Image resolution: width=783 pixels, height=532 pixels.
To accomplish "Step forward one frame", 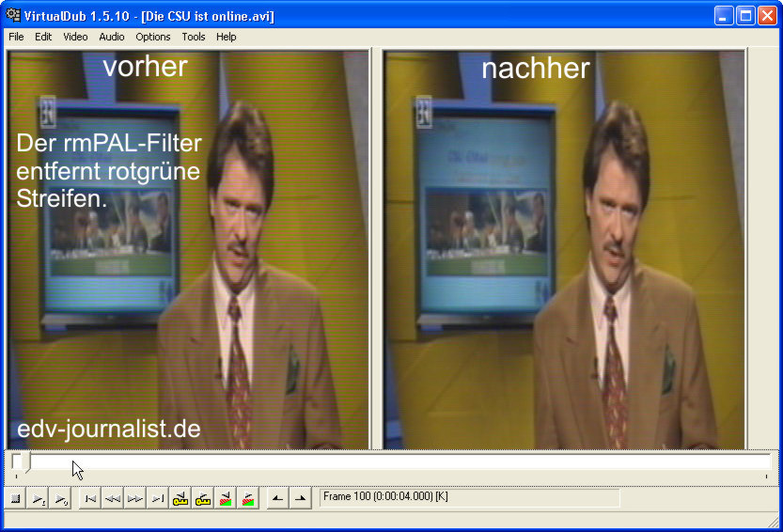I will (135, 498).
